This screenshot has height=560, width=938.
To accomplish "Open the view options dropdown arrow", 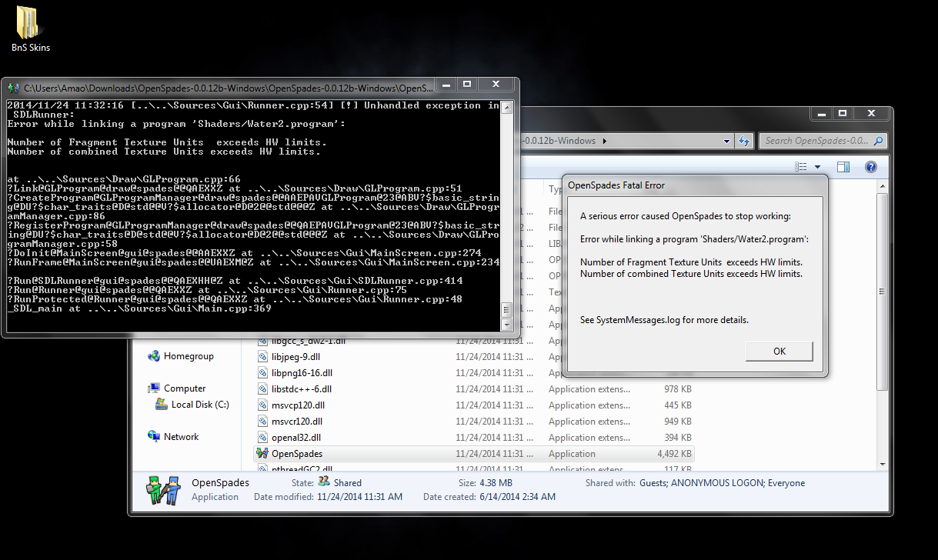I will click(817, 167).
